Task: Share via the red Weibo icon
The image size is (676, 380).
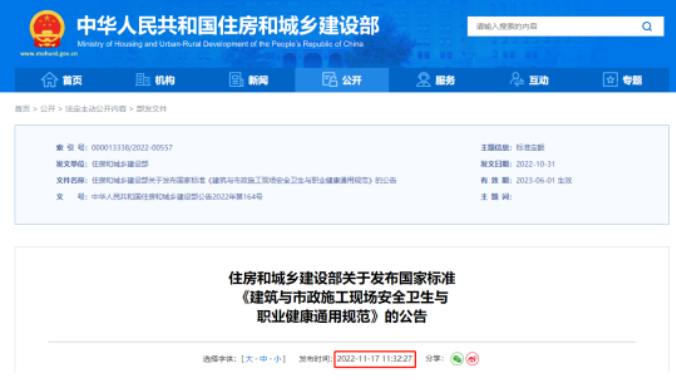Action: coord(472,359)
